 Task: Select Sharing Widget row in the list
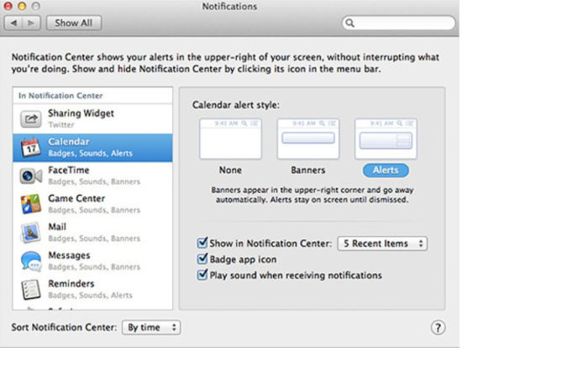[x=92, y=119]
